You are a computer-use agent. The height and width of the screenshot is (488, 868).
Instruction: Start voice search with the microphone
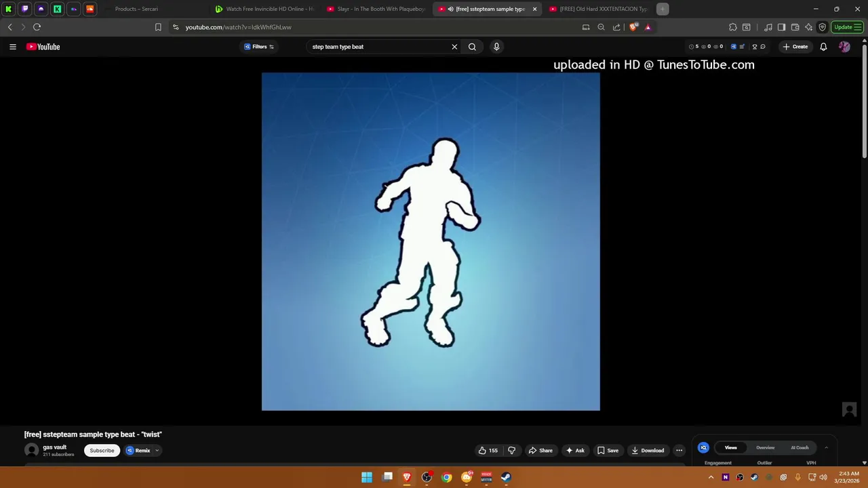496,47
